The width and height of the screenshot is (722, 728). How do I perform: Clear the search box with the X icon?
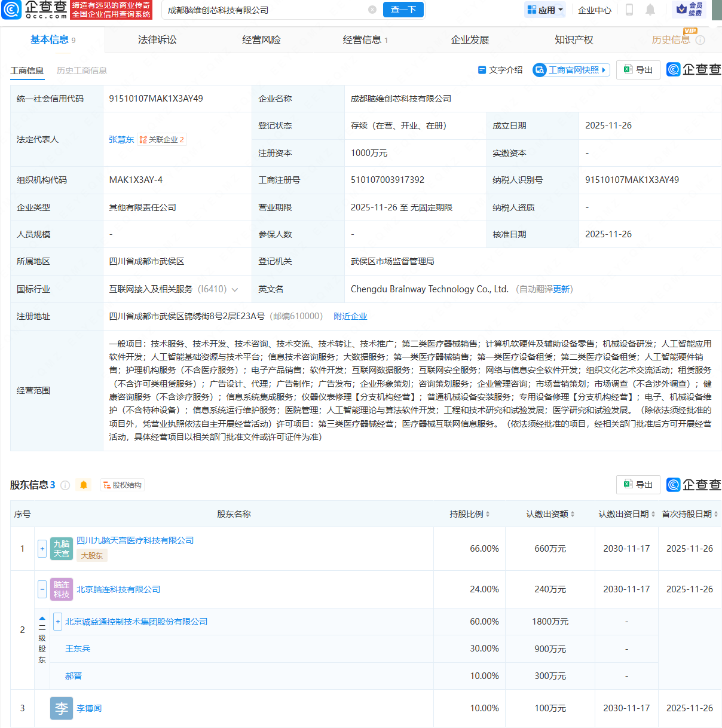pos(372,10)
